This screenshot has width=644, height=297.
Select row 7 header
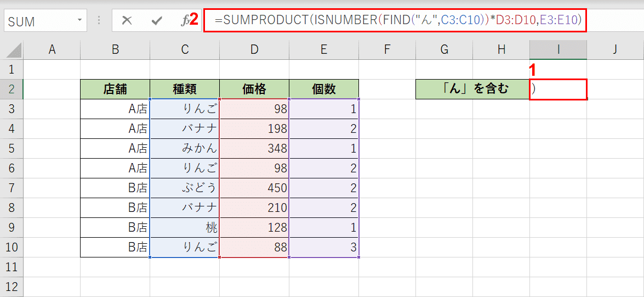coord(12,188)
